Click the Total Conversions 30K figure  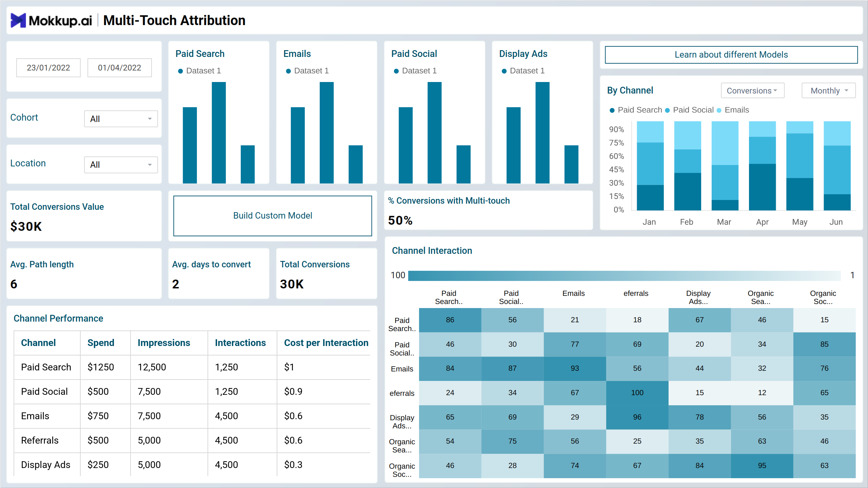(292, 284)
